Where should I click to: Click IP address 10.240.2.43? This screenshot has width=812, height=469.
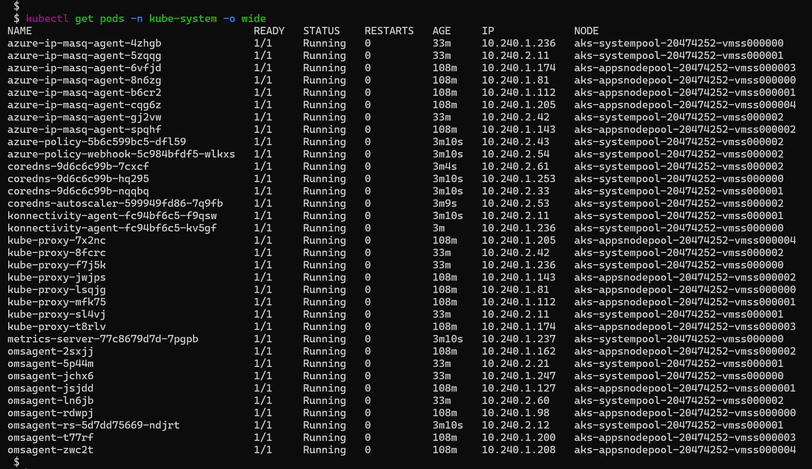[x=515, y=142]
